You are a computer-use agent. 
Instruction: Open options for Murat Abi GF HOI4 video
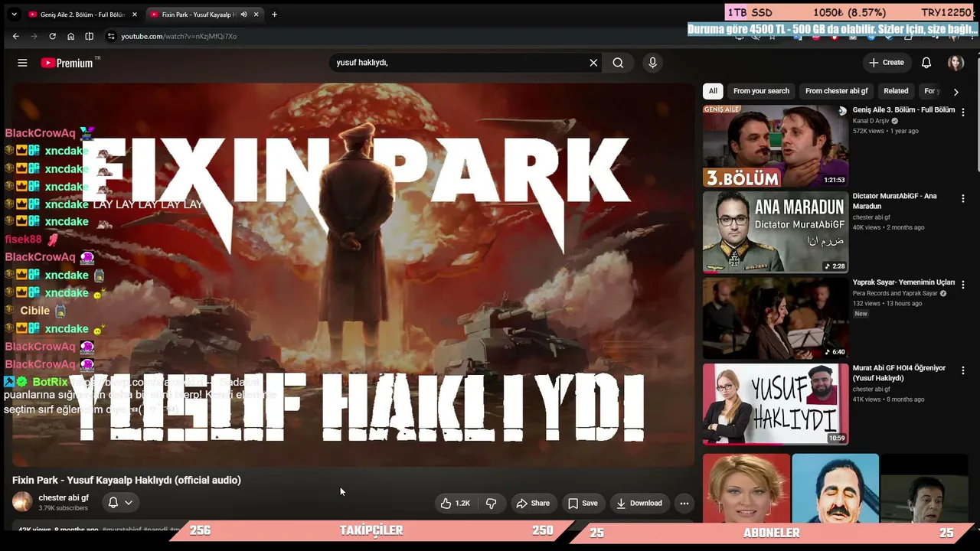pos(963,370)
